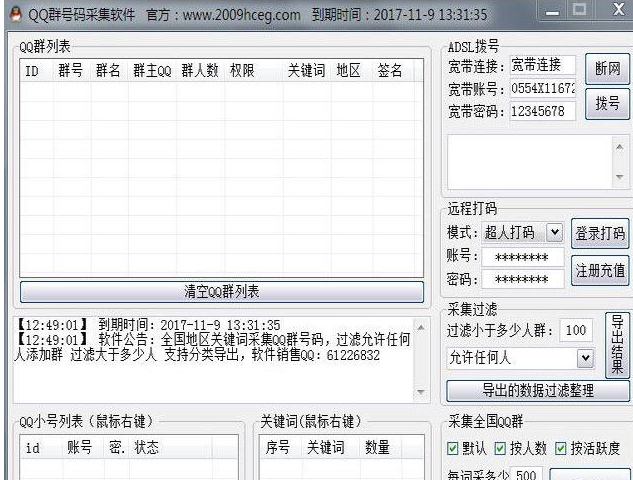This screenshot has width=633, height=480.
Task: Click the 远程打码 密码 field
Action: point(522,279)
